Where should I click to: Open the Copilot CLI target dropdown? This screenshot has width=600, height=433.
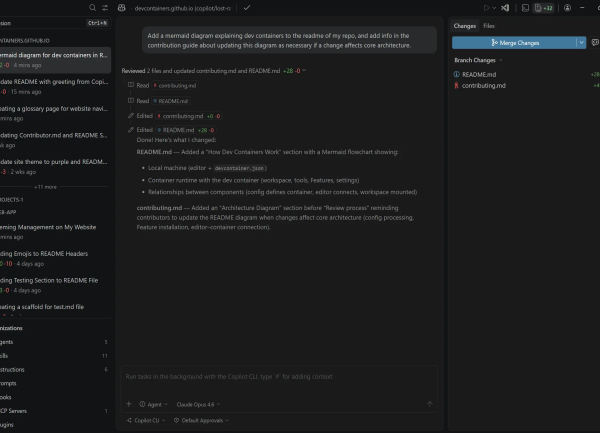coord(146,420)
